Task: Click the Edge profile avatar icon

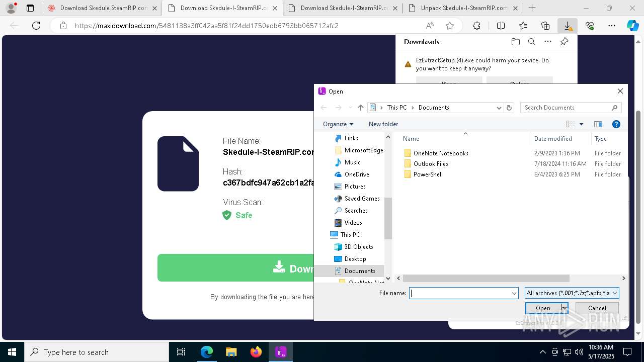Action: [x=11, y=8]
